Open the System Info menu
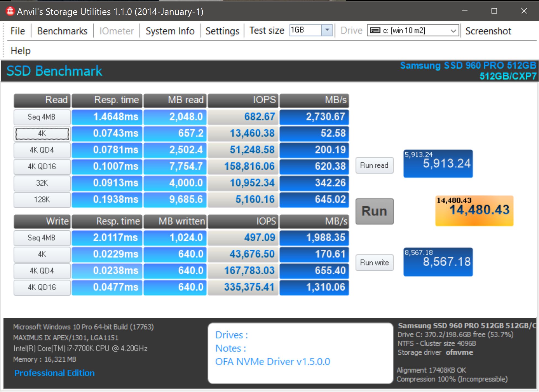Viewport: 539px width, 392px height. [x=170, y=31]
